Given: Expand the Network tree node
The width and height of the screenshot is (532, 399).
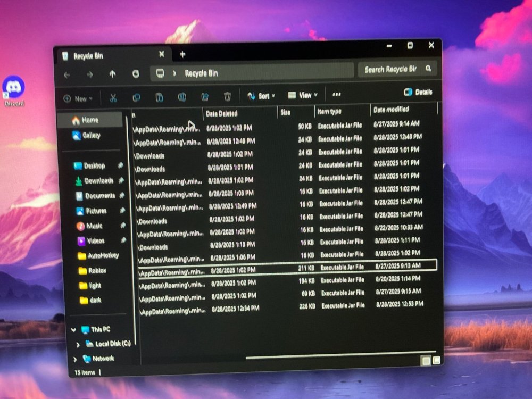Looking at the screenshot, I should click(x=75, y=359).
